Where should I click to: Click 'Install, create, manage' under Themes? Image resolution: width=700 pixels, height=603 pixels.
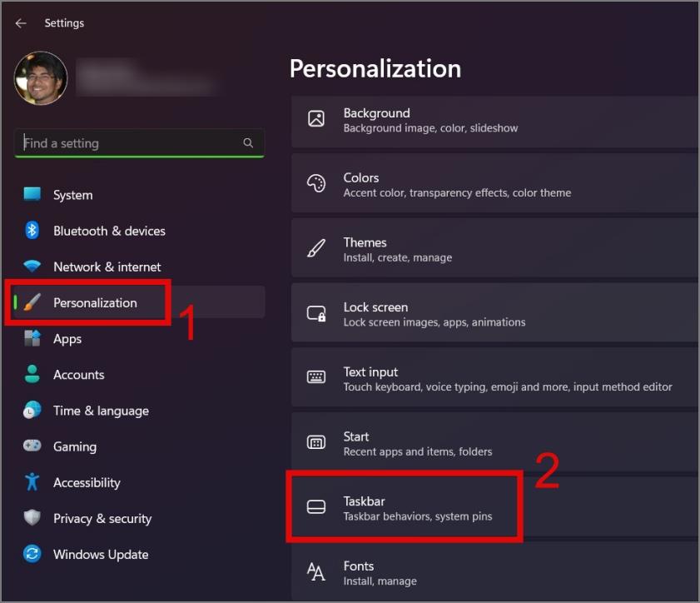click(398, 257)
